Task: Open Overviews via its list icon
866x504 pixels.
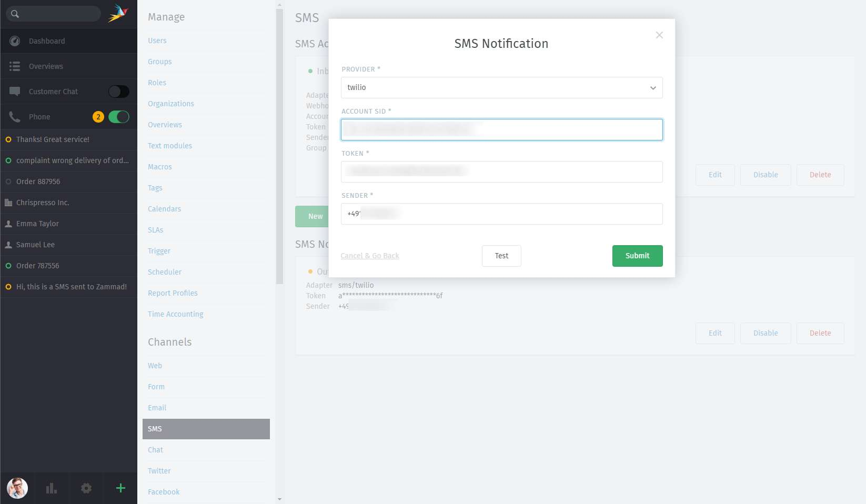Action: (x=15, y=66)
